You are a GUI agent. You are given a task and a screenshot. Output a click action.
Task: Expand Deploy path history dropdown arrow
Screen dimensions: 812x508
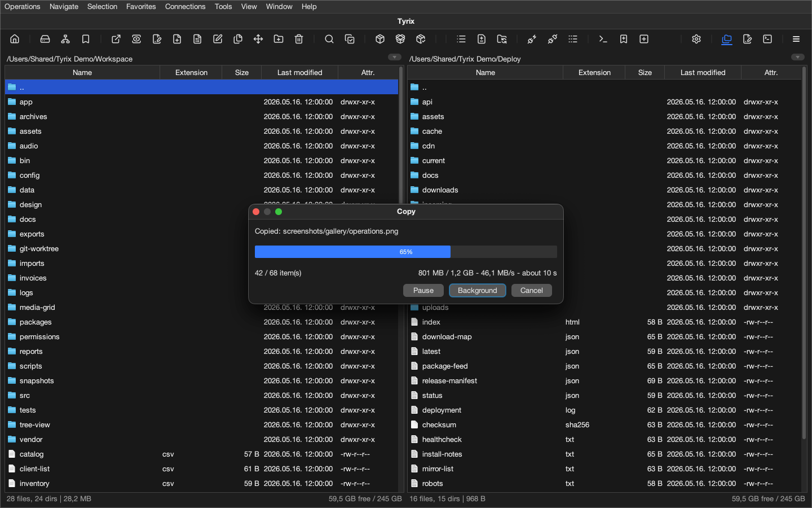coord(798,57)
